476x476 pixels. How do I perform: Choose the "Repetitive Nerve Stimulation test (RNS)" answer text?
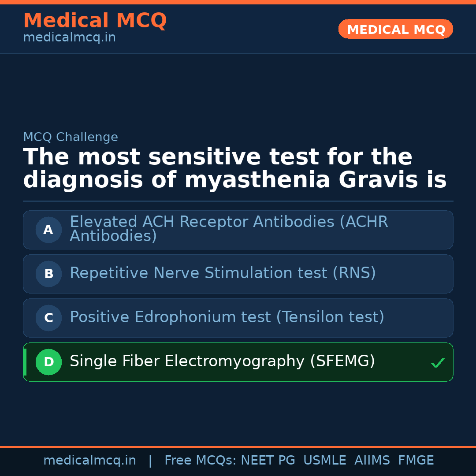pos(223,273)
